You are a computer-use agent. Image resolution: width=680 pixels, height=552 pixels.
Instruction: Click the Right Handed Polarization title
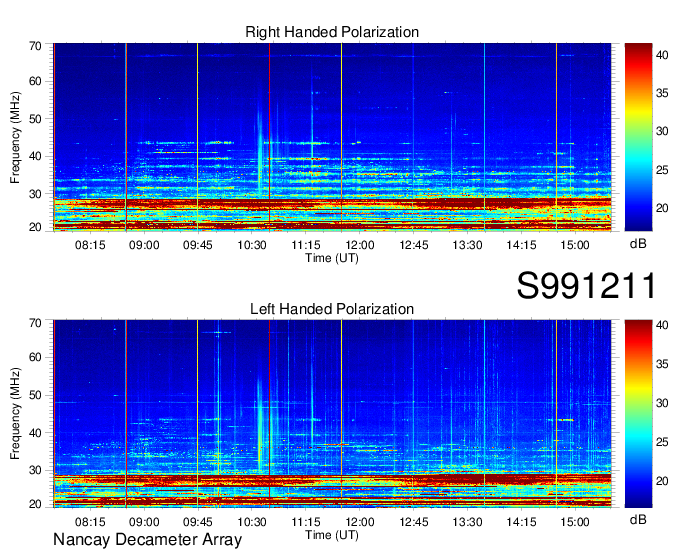pos(332,32)
